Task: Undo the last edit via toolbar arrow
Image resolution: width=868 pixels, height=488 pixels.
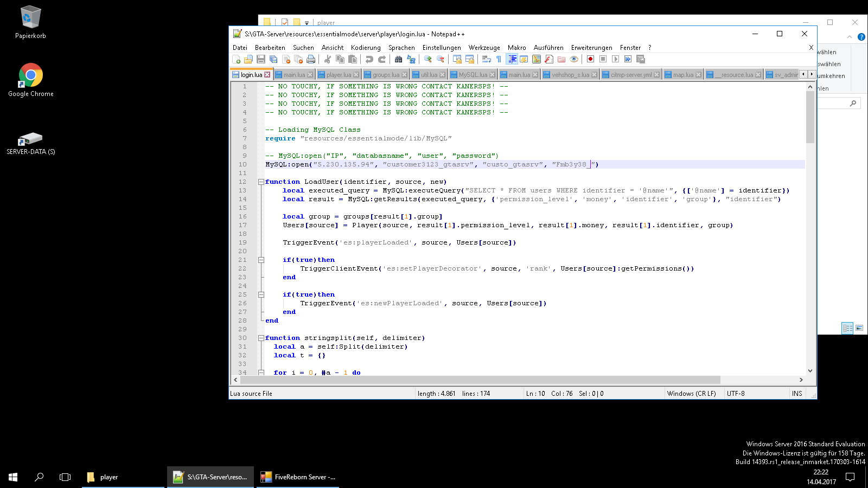Action: point(369,59)
